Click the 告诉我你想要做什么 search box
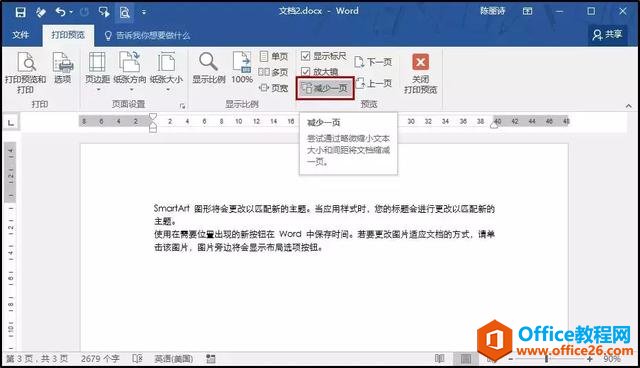Image resolution: width=640 pixels, height=368 pixels. coord(147,36)
